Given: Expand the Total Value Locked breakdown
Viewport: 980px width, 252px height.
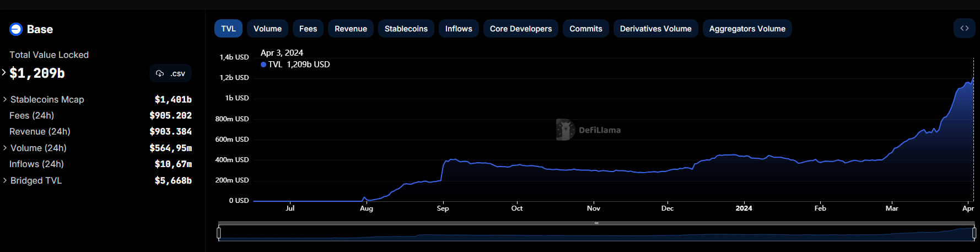Looking at the screenshot, I should (4, 72).
